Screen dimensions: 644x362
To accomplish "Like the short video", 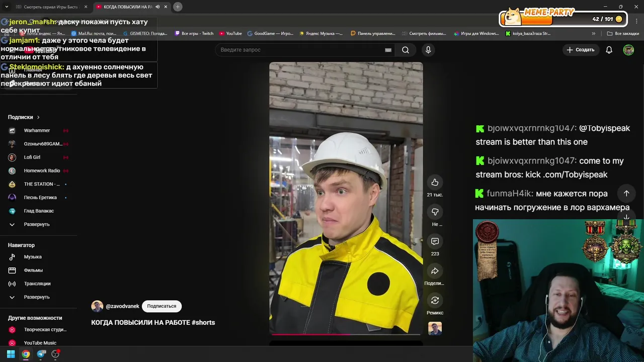I will click(x=435, y=183).
